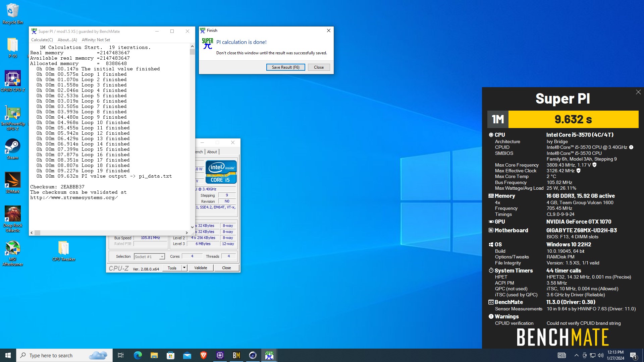The width and height of the screenshot is (644, 362).
Task: Click the Max Core Frequency 3809.43 MHz value
Action: 569,165
